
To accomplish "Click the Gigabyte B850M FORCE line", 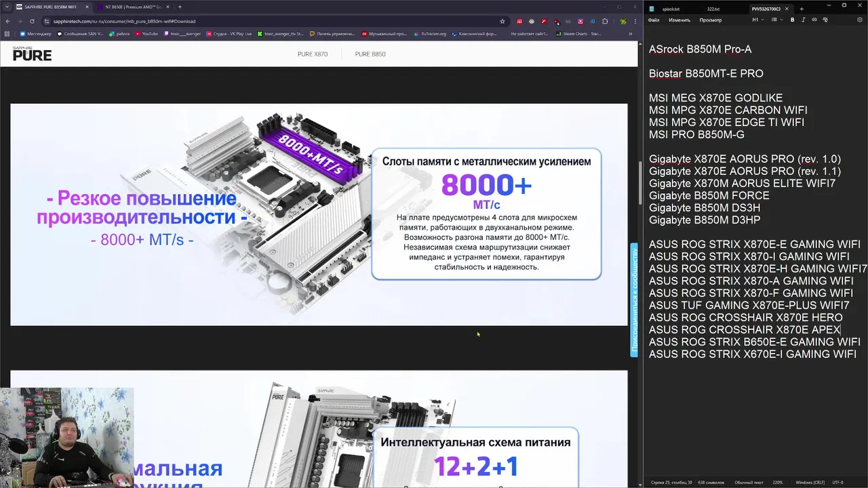I will (x=709, y=196).
